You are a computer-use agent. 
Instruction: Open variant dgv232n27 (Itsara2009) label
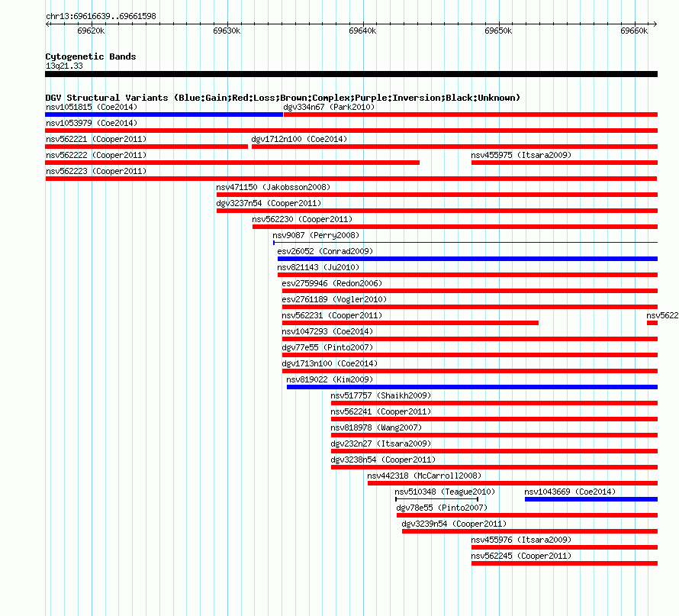point(381,443)
